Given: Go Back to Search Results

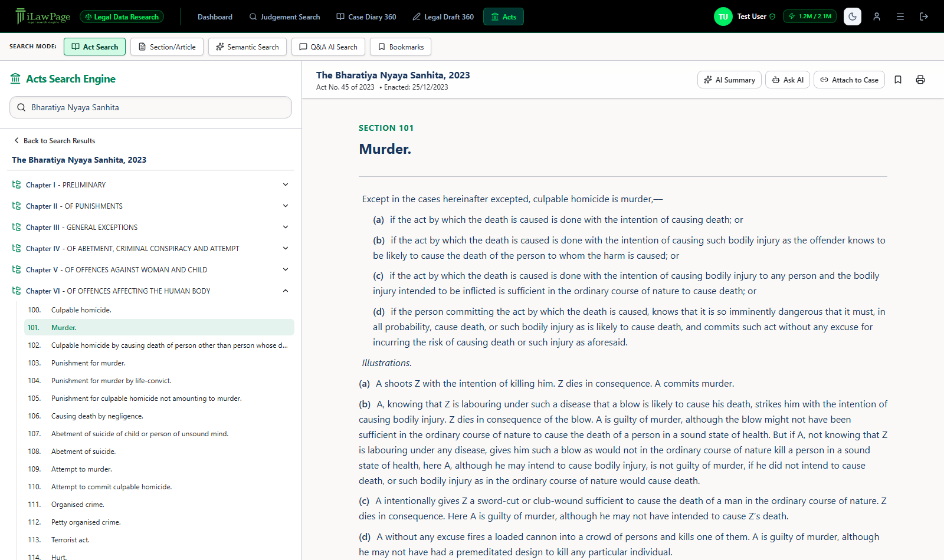Looking at the screenshot, I should [54, 141].
